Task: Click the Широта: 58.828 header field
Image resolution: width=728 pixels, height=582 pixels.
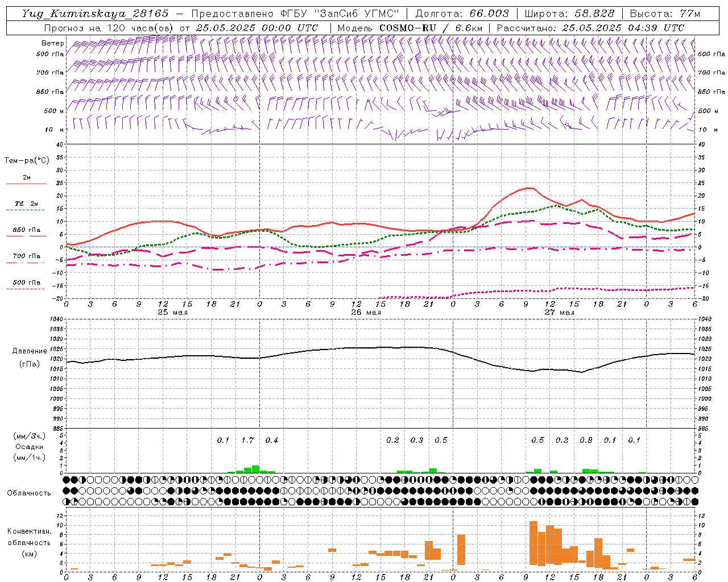Action: pyautogui.click(x=569, y=14)
